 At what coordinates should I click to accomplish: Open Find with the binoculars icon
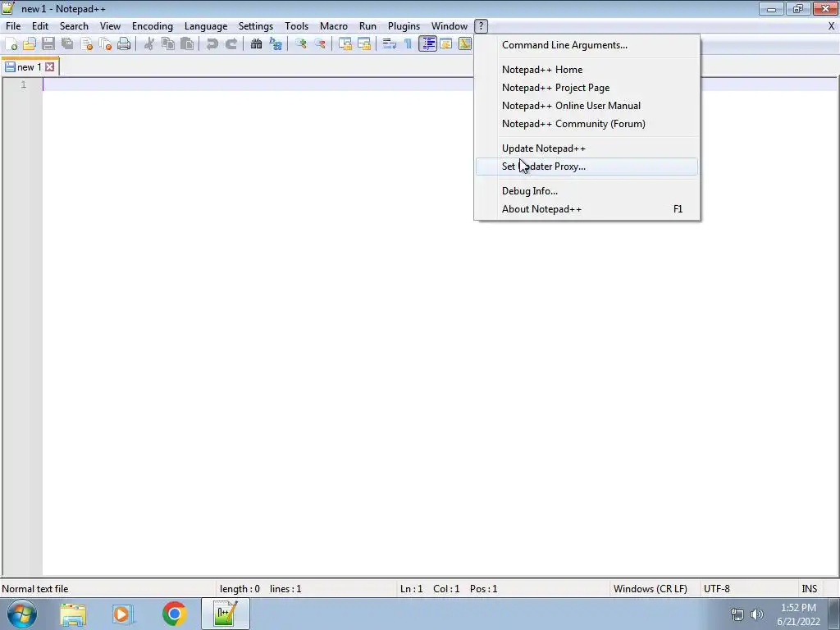click(x=256, y=44)
